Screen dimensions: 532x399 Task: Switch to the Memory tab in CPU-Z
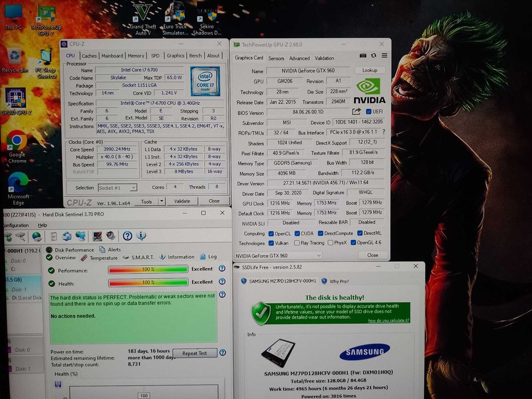pyautogui.click(x=136, y=56)
